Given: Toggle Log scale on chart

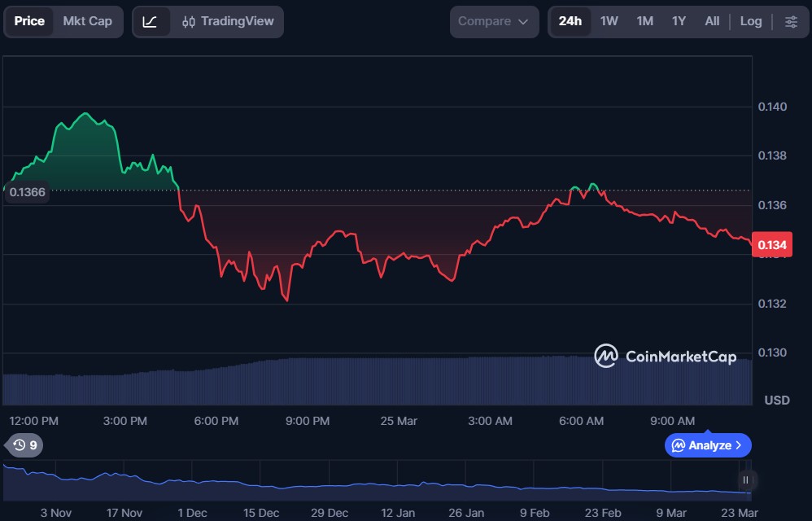Looking at the screenshot, I should click(x=750, y=22).
